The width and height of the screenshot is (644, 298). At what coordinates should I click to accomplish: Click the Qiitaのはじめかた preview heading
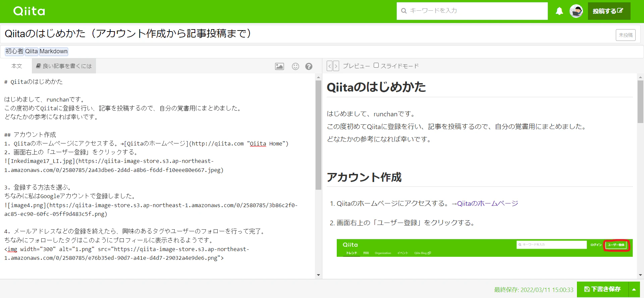(376, 87)
